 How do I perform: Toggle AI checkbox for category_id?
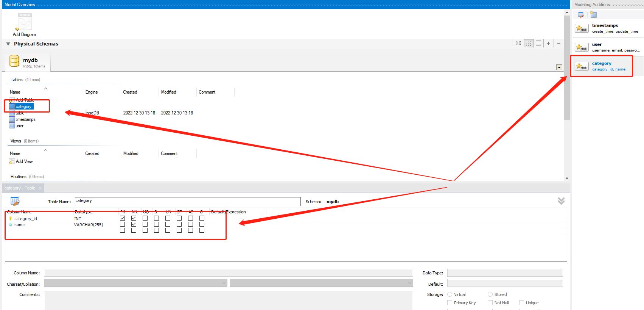coord(190,218)
